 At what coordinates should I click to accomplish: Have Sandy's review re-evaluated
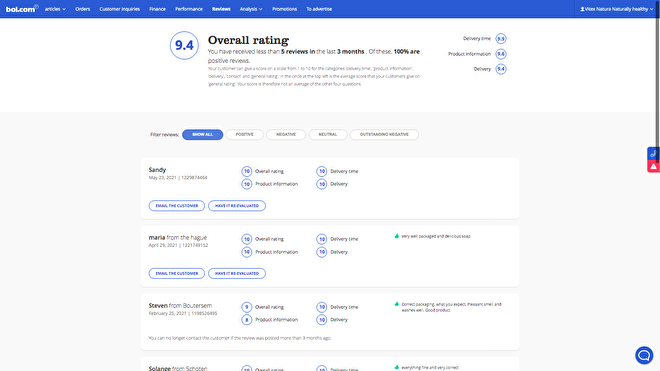[x=237, y=206]
